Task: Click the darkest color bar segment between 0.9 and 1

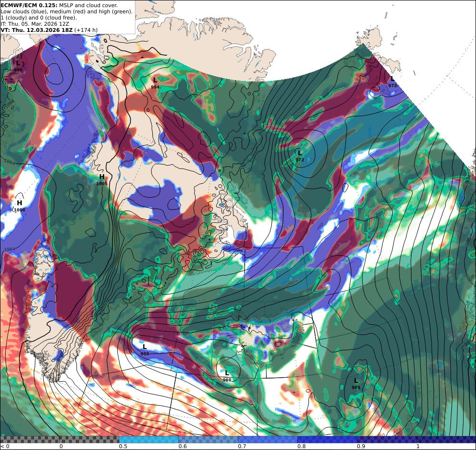Action: tap(416, 440)
